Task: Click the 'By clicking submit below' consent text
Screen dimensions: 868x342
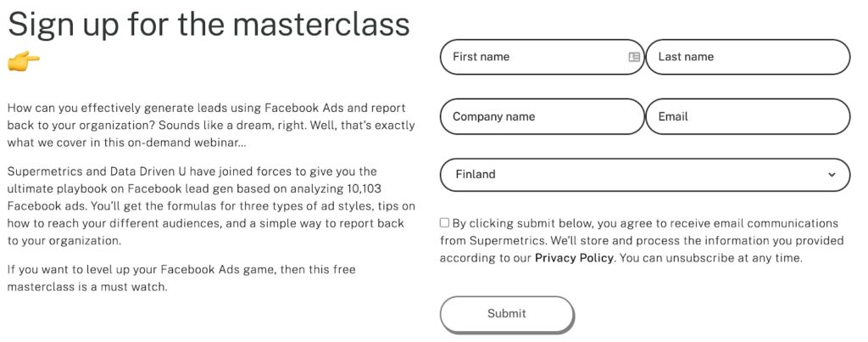Action: (x=642, y=240)
